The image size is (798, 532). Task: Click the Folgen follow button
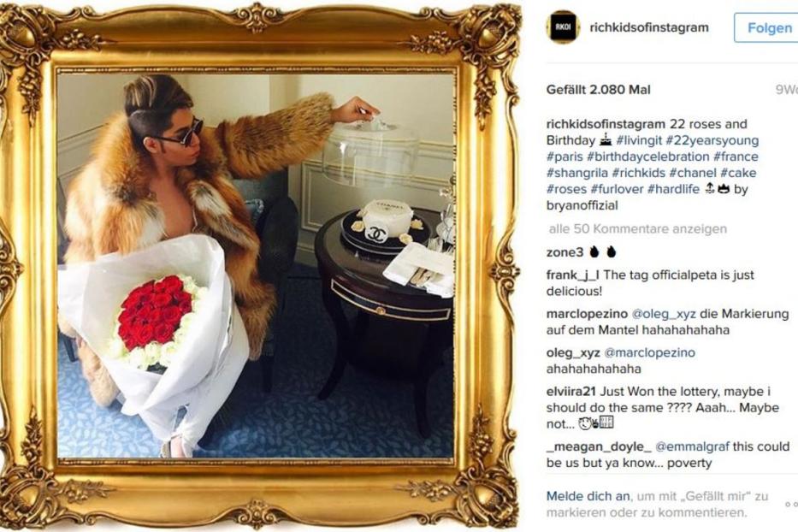[x=768, y=28]
